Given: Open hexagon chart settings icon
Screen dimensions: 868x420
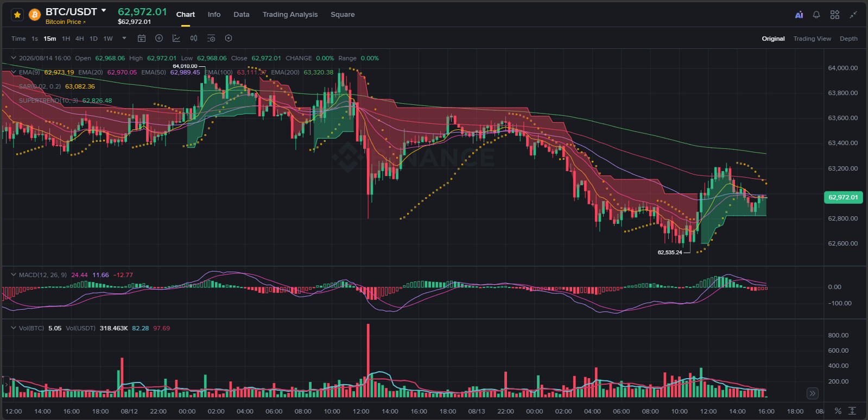Looking at the screenshot, I should pyautogui.click(x=229, y=38).
